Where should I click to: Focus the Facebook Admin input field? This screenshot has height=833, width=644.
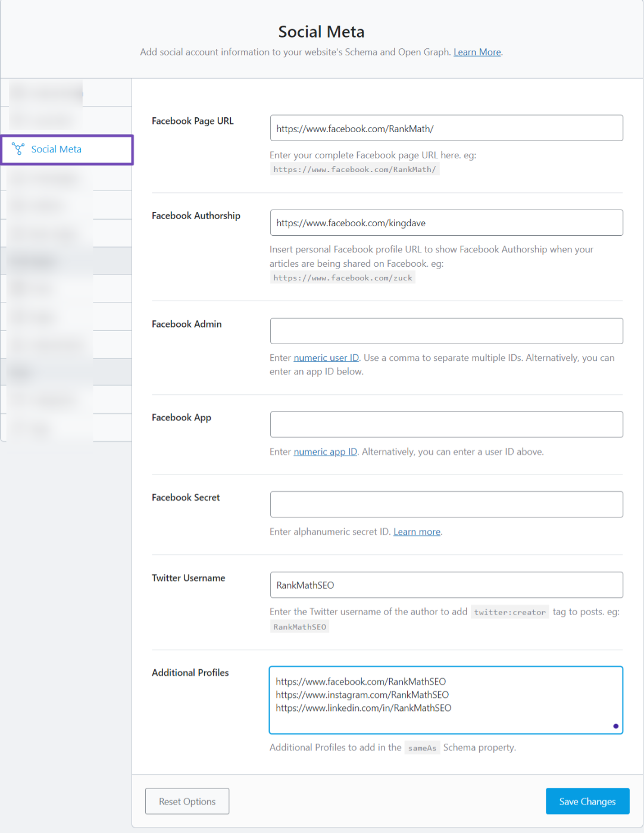click(x=446, y=331)
